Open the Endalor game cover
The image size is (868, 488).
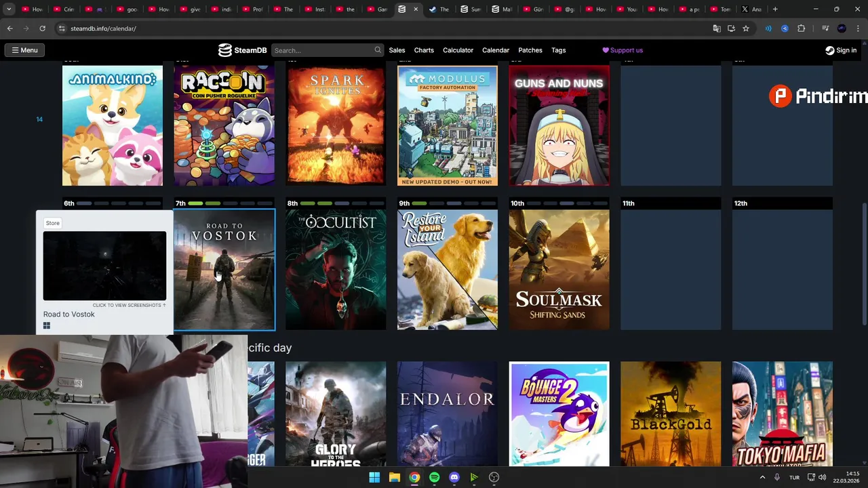pyautogui.click(x=448, y=414)
